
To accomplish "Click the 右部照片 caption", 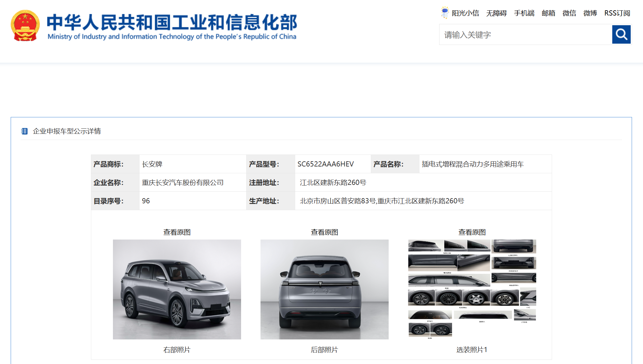I will point(177,350).
